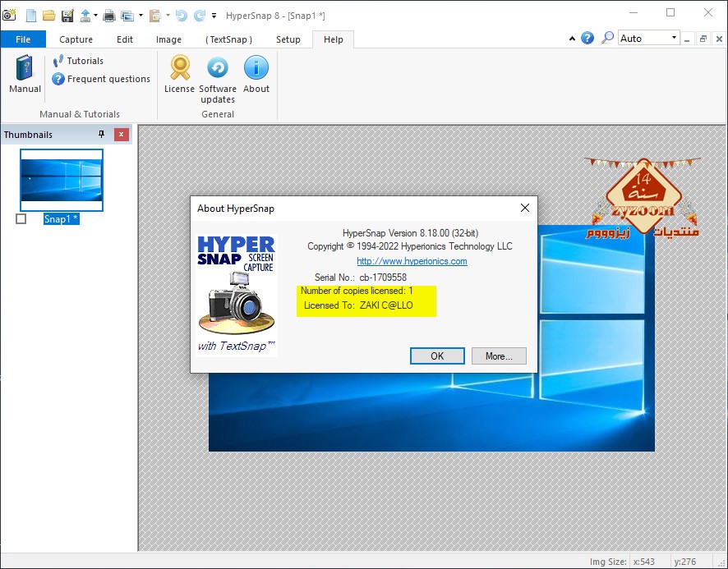Screen dimensions: 728x569
Task: Click the HyperSnap Version 8.18.00 text
Action: [411, 233]
